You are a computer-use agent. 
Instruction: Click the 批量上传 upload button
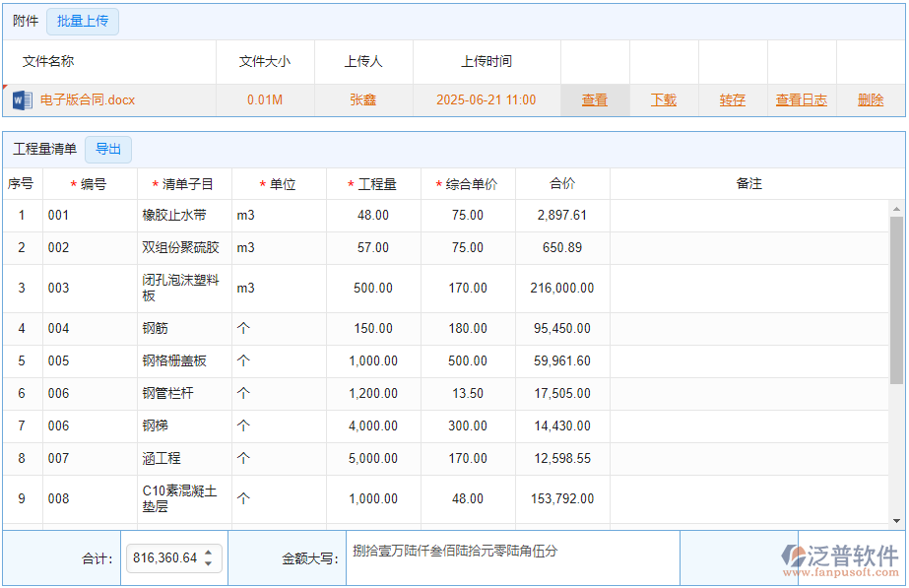click(x=83, y=21)
